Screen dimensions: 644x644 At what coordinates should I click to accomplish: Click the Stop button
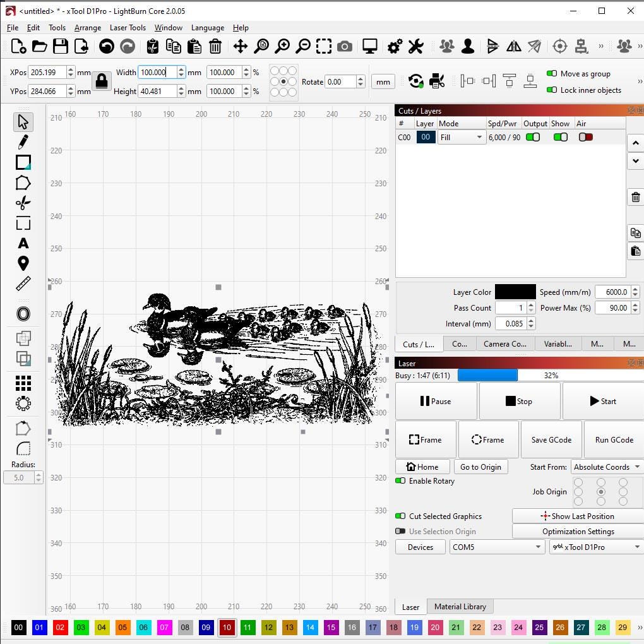point(520,402)
